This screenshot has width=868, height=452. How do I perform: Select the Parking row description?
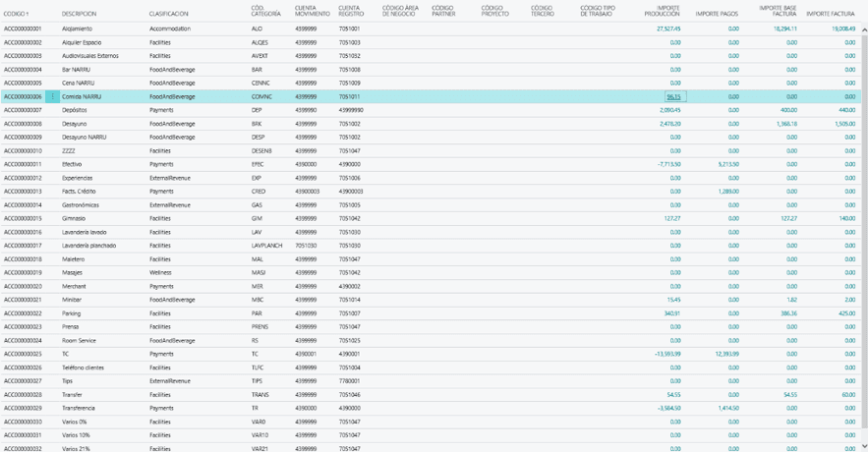(x=72, y=313)
